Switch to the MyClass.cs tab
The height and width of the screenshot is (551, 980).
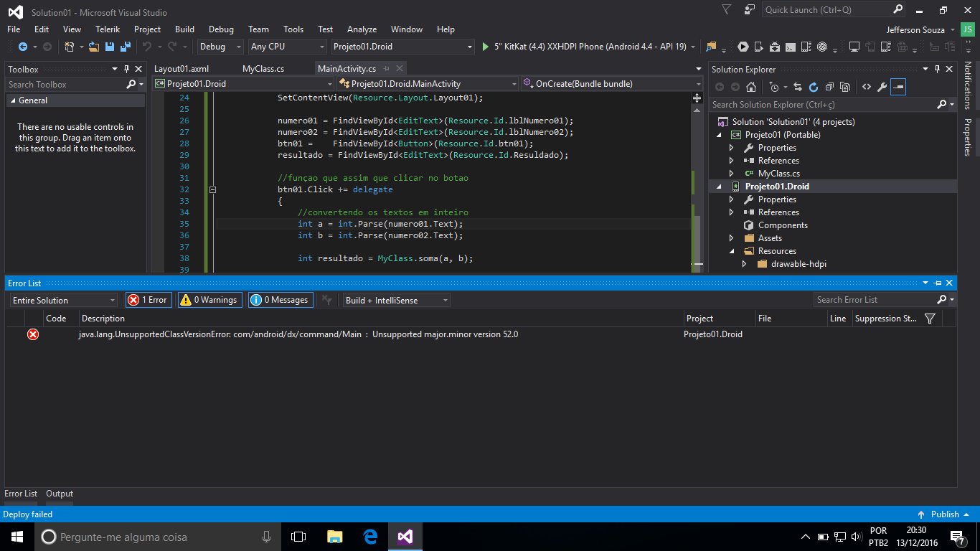click(263, 69)
